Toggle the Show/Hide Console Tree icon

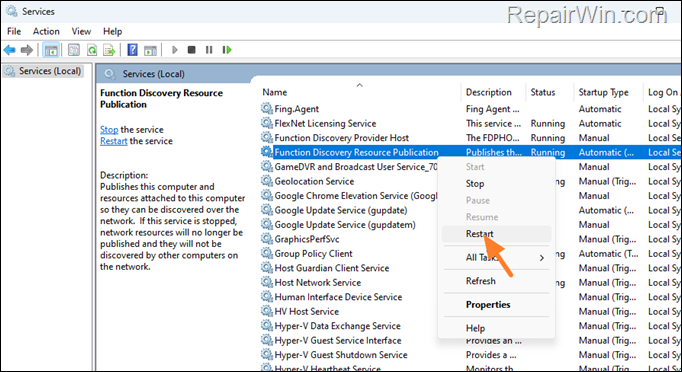click(51, 50)
